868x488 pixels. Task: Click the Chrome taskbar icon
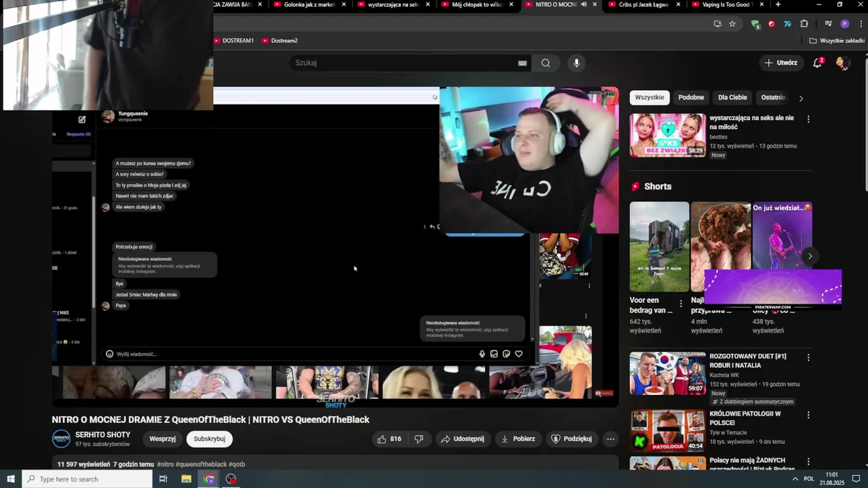[209, 479]
